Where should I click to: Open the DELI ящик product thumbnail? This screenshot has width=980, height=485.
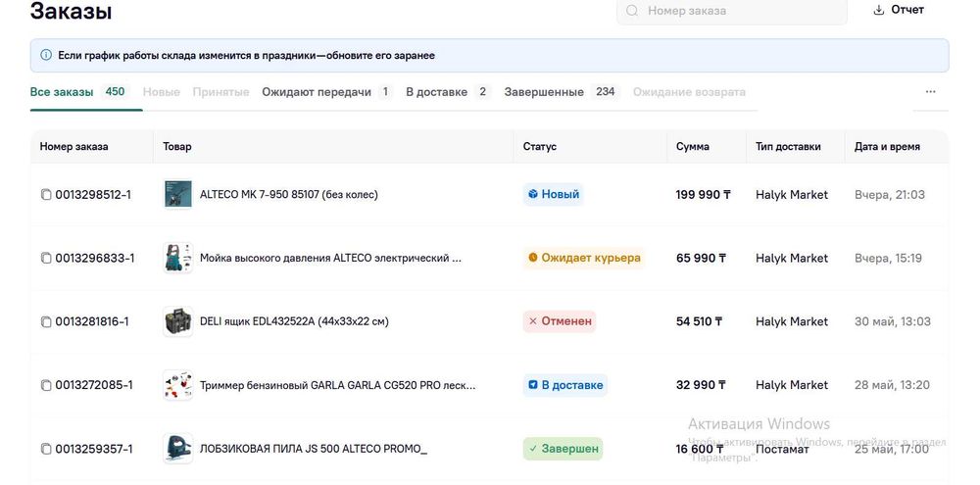click(178, 321)
